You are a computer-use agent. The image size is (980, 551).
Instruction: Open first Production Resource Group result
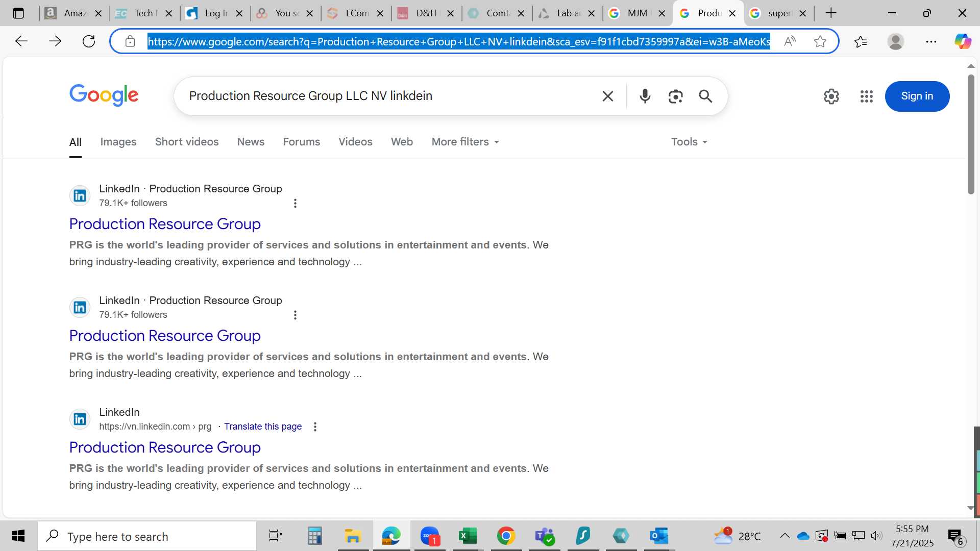[165, 224]
